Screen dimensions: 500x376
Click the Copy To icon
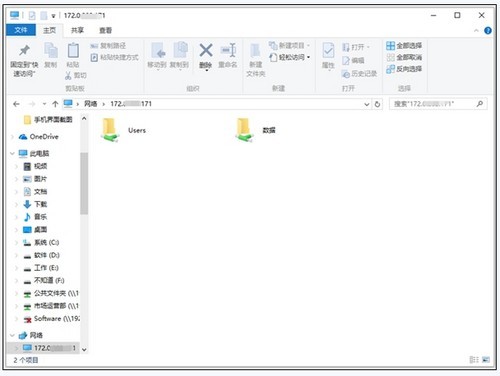click(180, 50)
